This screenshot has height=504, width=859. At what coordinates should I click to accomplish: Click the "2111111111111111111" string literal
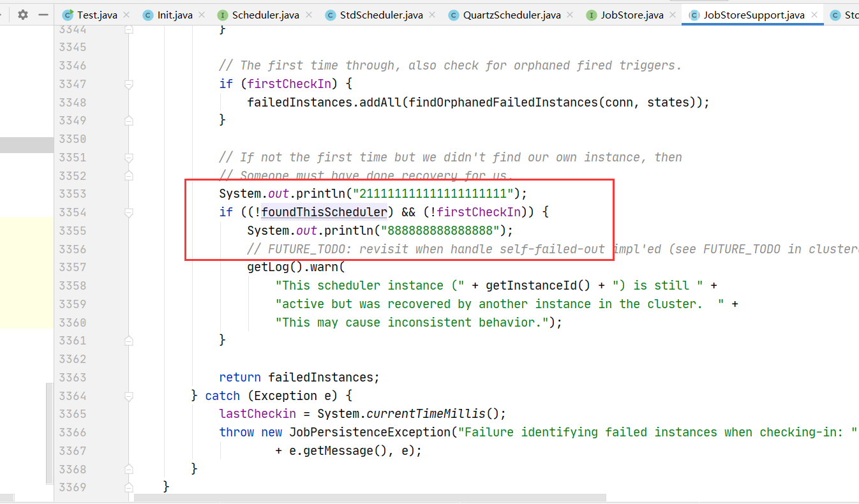(x=433, y=193)
